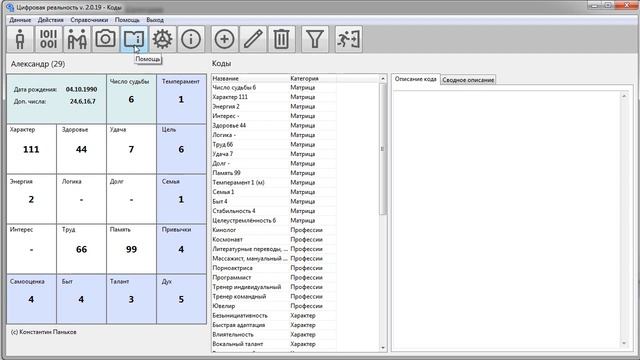Select the Быстрая адаптация row
Viewport: 640px width, 360px height.
[x=273, y=325]
